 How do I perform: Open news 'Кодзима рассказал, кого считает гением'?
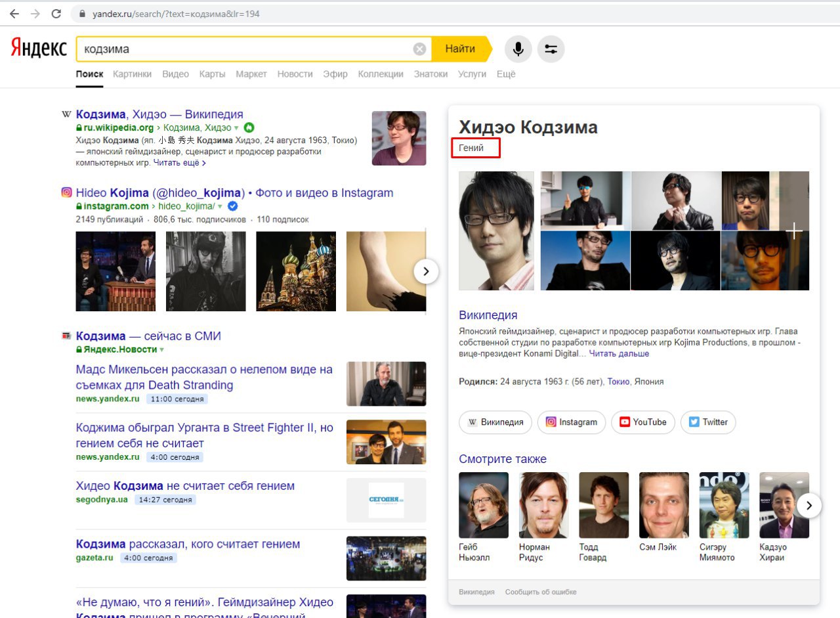tap(188, 544)
